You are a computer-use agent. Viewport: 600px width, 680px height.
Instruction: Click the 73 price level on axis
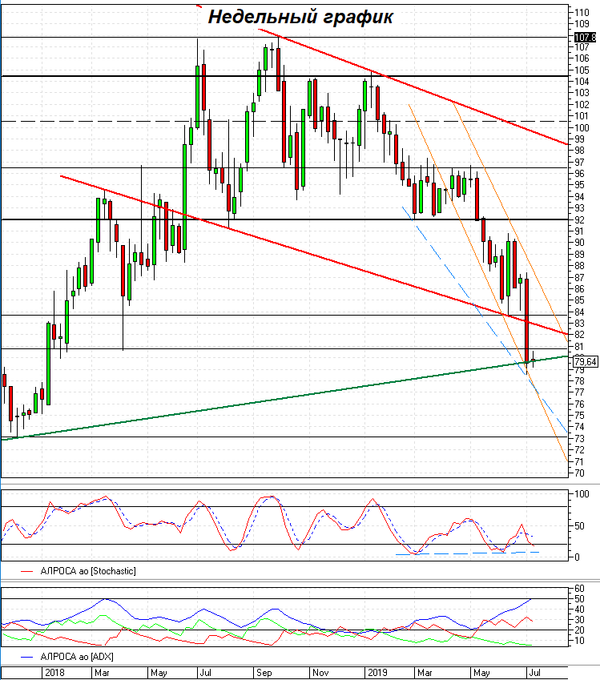[580, 439]
